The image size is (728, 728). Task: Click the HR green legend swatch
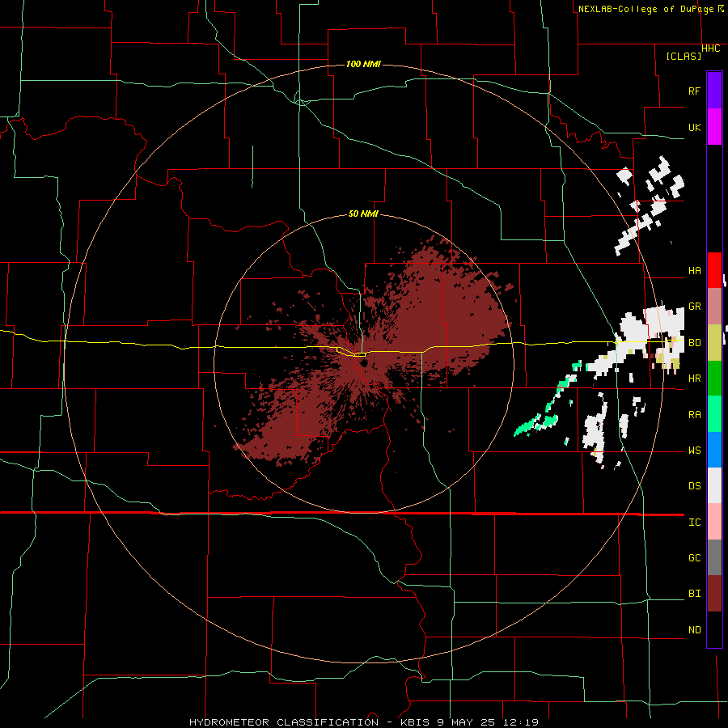click(714, 379)
